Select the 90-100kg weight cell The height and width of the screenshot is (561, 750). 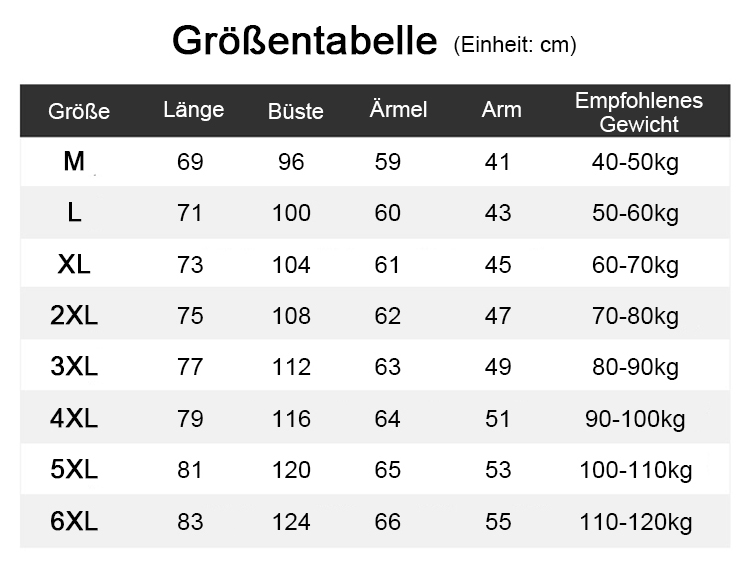(635, 419)
